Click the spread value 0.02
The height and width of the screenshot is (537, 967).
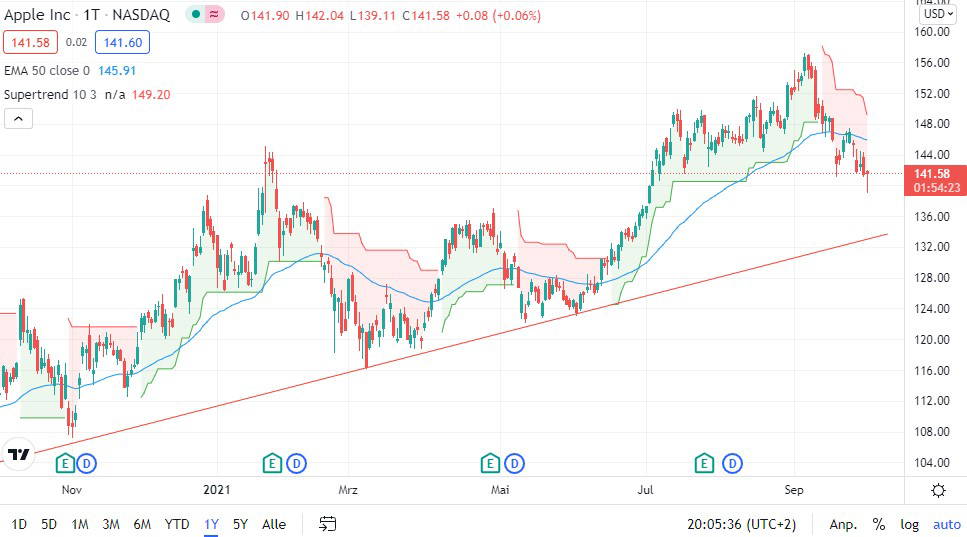(x=76, y=43)
